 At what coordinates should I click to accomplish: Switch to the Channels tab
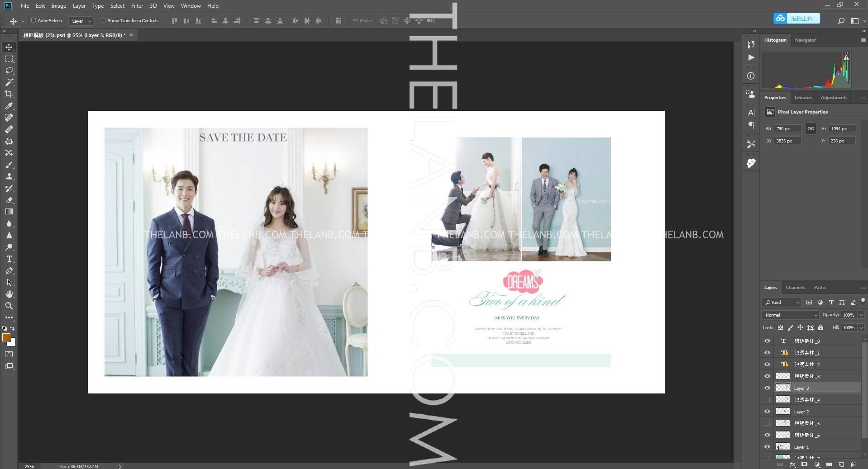click(795, 288)
